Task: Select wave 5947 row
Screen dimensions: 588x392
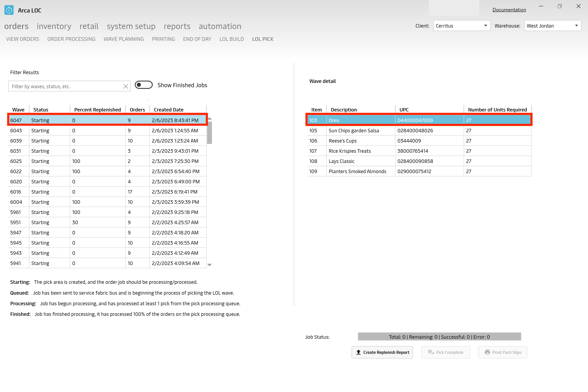Action: point(107,233)
